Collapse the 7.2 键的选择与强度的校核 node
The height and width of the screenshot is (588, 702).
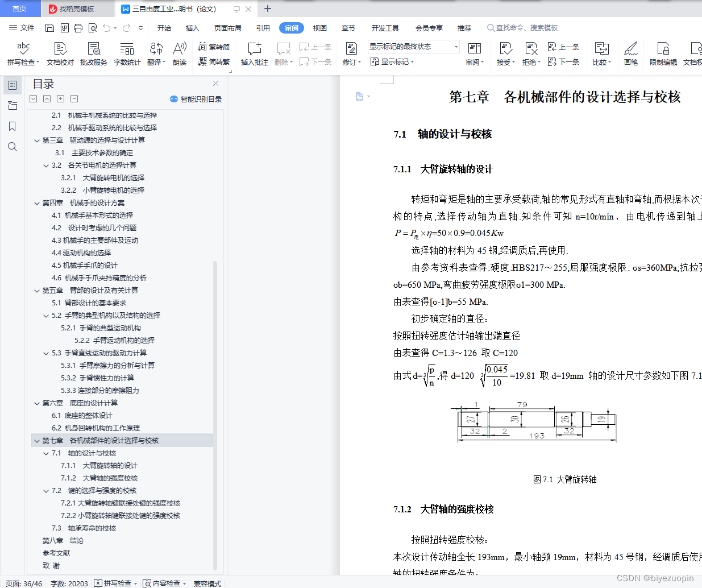[46, 491]
